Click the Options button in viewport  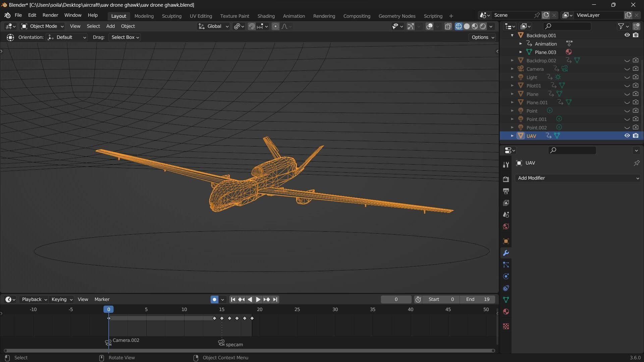482,37
